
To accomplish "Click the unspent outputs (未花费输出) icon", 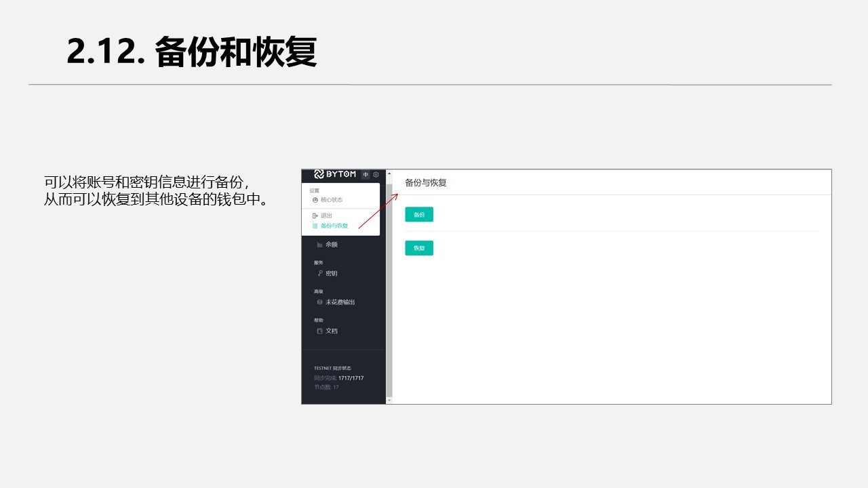I will pos(319,302).
